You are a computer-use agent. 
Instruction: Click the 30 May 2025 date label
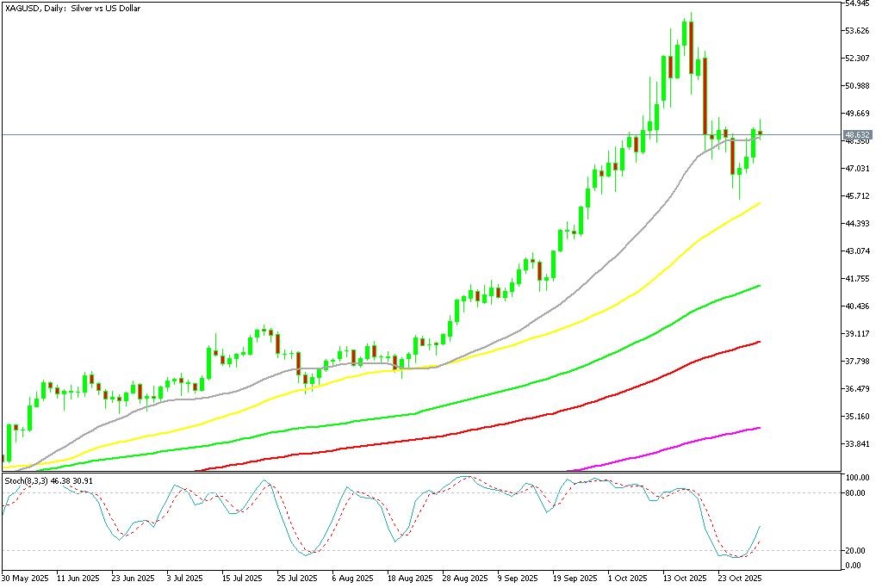[26, 579]
